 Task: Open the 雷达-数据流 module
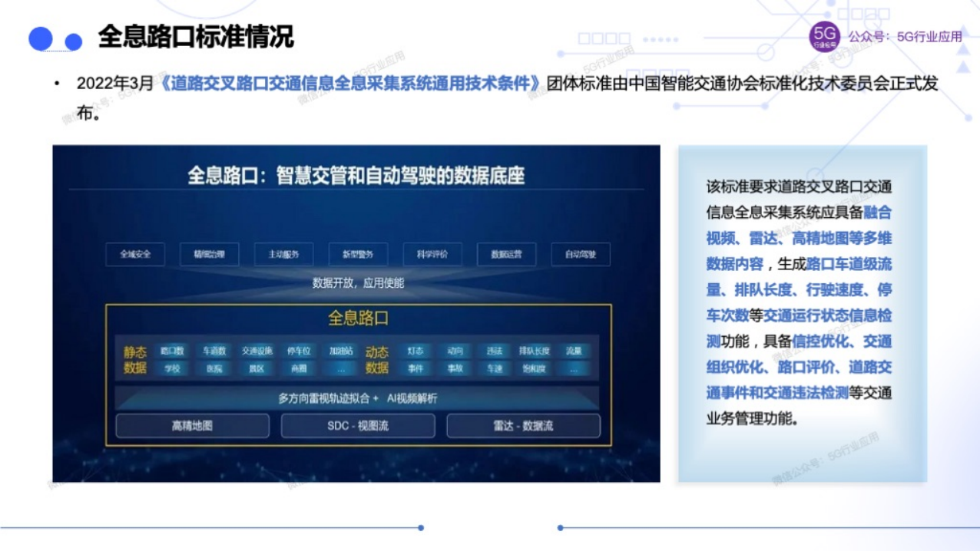525,425
